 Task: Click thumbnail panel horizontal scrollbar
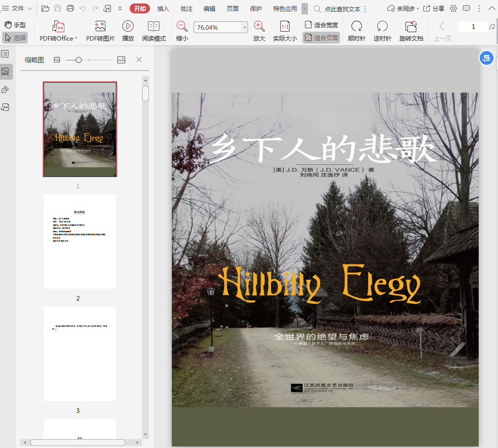[x=78, y=442]
